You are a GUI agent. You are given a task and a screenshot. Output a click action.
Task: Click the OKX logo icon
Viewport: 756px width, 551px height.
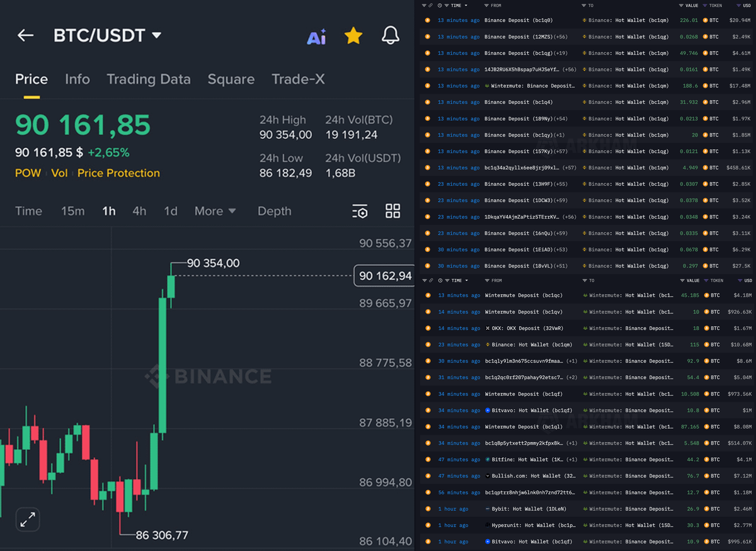[488, 328]
